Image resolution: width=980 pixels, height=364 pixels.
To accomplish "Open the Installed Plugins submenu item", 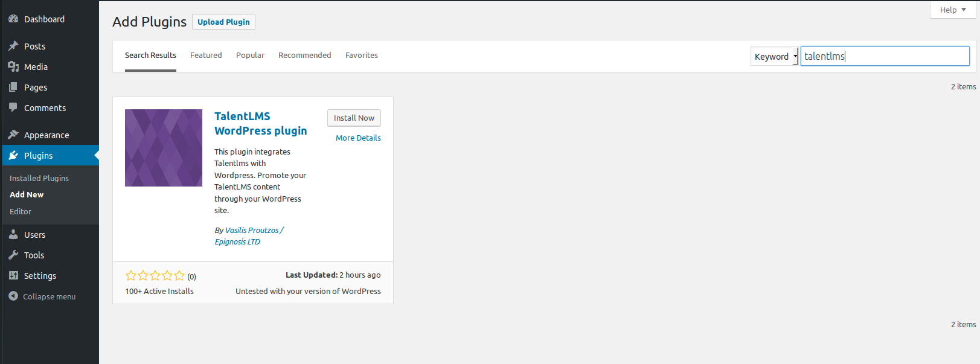I will point(39,179).
